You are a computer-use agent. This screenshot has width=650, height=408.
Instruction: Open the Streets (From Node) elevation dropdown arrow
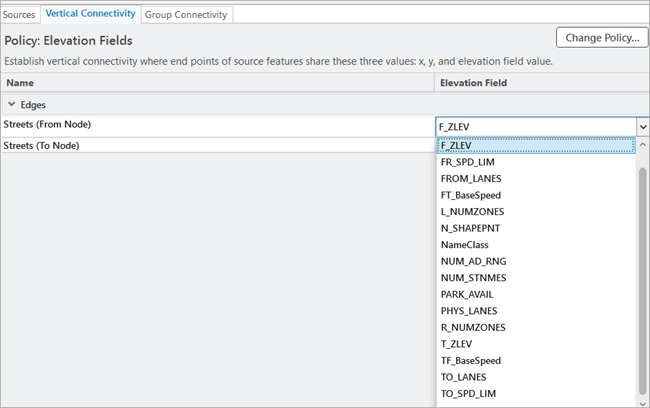pyautogui.click(x=641, y=127)
